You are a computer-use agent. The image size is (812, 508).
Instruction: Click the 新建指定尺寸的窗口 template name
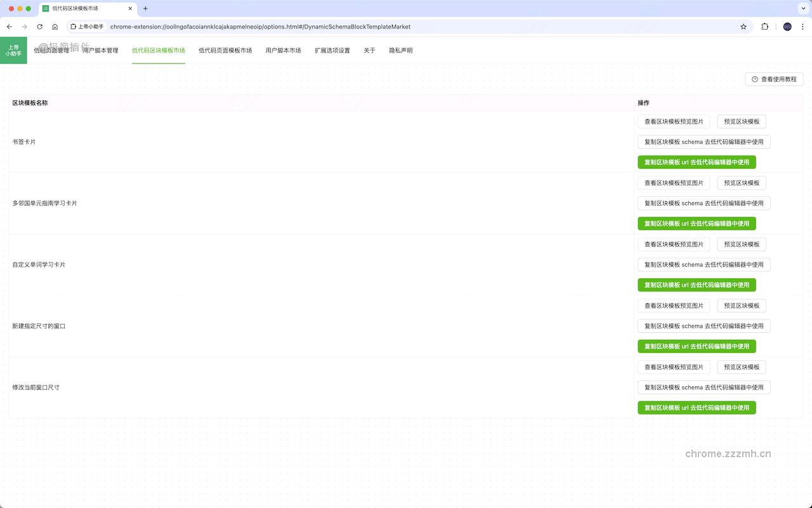[39, 326]
